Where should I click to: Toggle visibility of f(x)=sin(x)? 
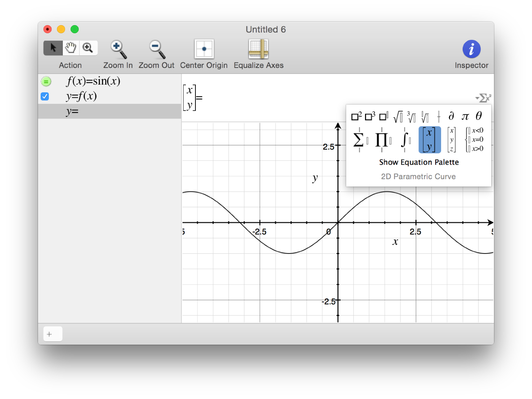coord(46,81)
